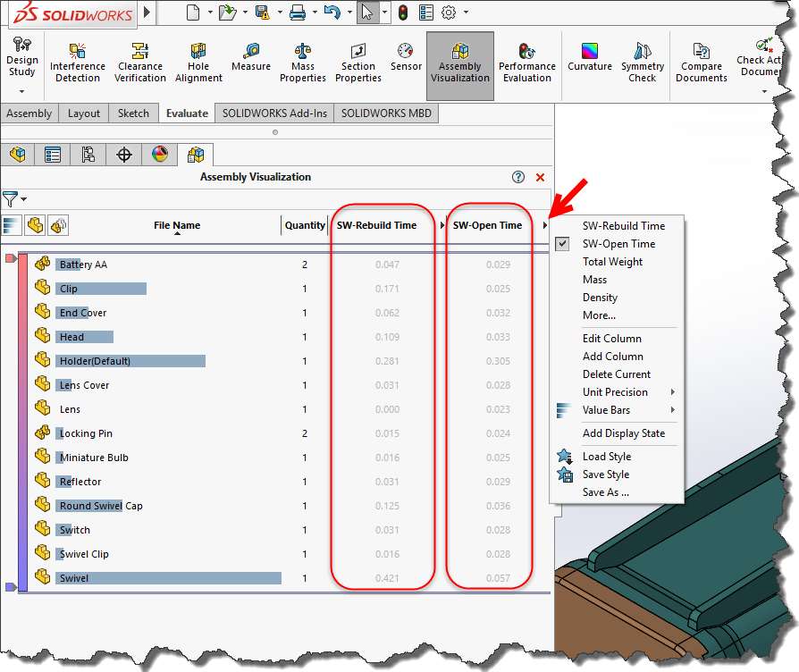Screen dimensions: 799x672
Task: Switch to the Layout tab
Action: [x=84, y=113]
